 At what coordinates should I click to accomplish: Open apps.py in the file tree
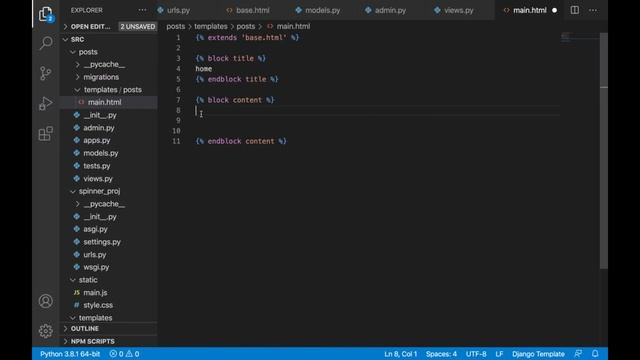click(x=97, y=140)
